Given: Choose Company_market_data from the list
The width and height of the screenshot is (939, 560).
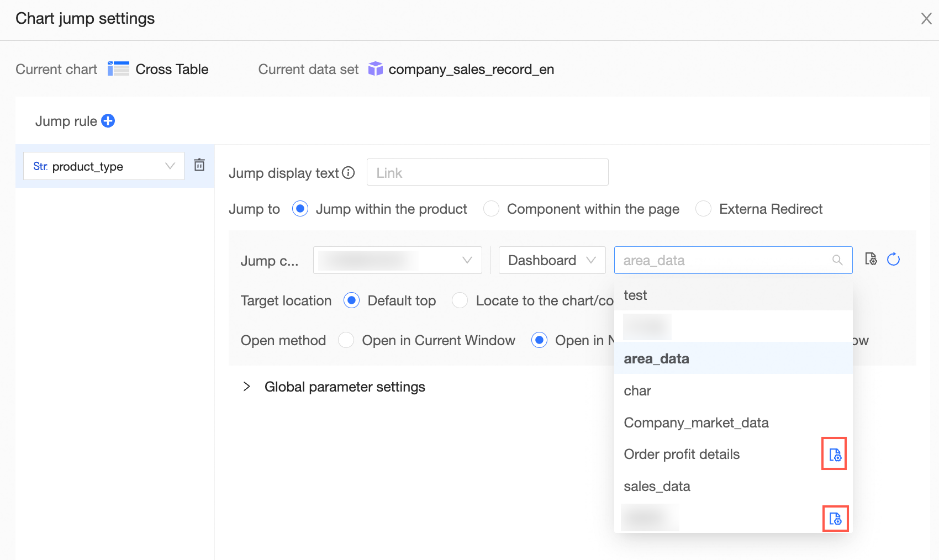Looking at the screenshot, I should click(x=696, y=422).
